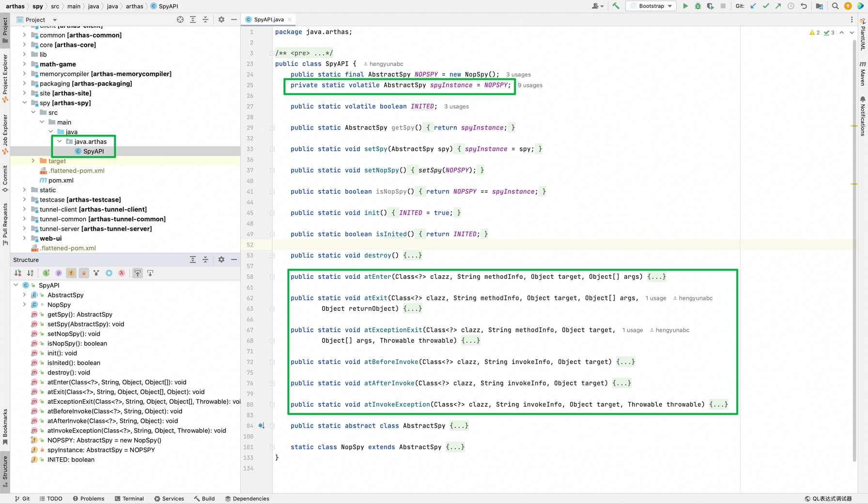Hide the Structure tool window
868x504 pixels.
pos(234,260)
